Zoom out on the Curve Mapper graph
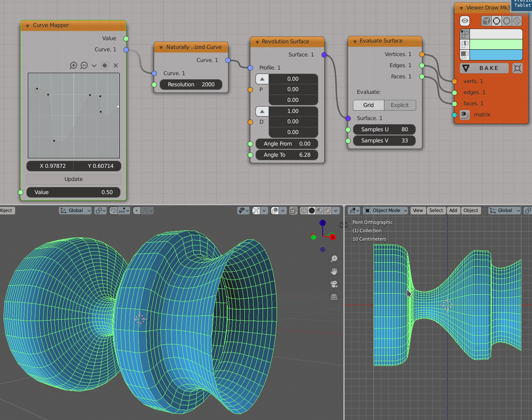 [x=84, y=66]
